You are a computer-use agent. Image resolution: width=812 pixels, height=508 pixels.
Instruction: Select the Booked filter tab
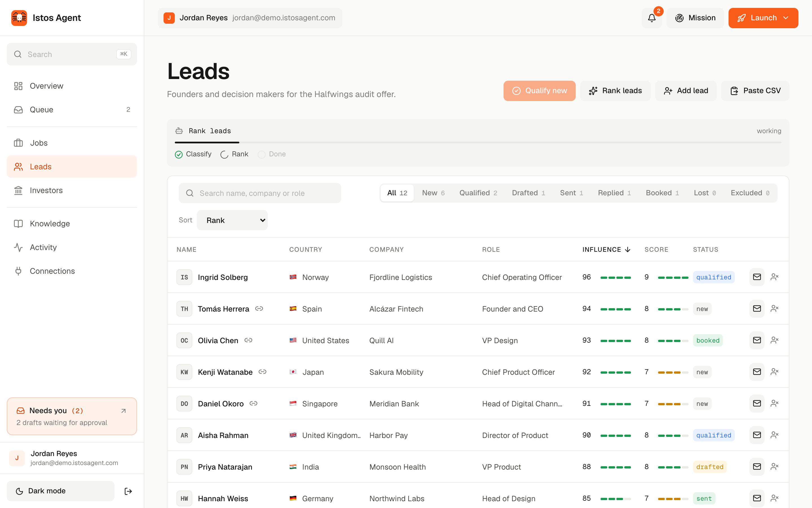[x=662, y=193]
